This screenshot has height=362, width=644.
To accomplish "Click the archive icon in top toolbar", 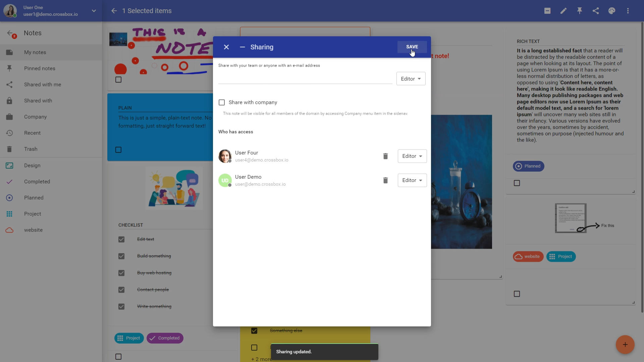I will (x=547, y=11).
